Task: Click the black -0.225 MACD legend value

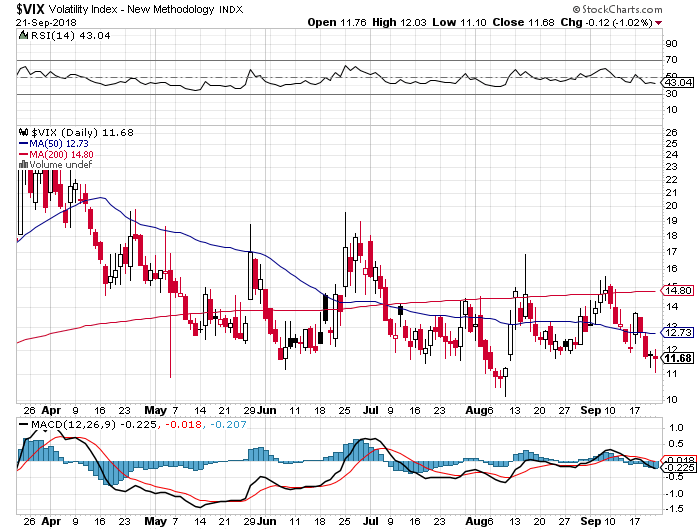Action: (x=138, y=425)
